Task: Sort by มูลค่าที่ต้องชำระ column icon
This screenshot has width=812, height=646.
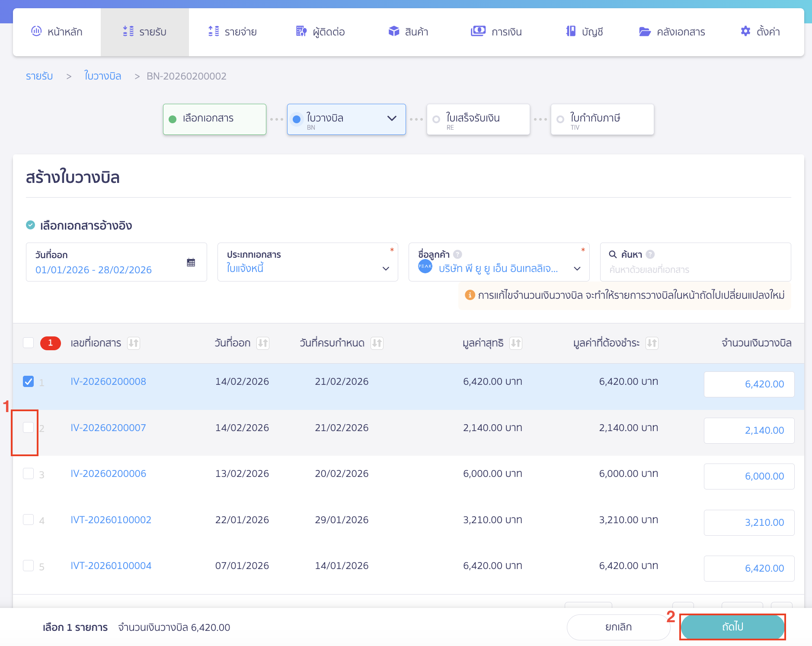Action: pos(652,343)
